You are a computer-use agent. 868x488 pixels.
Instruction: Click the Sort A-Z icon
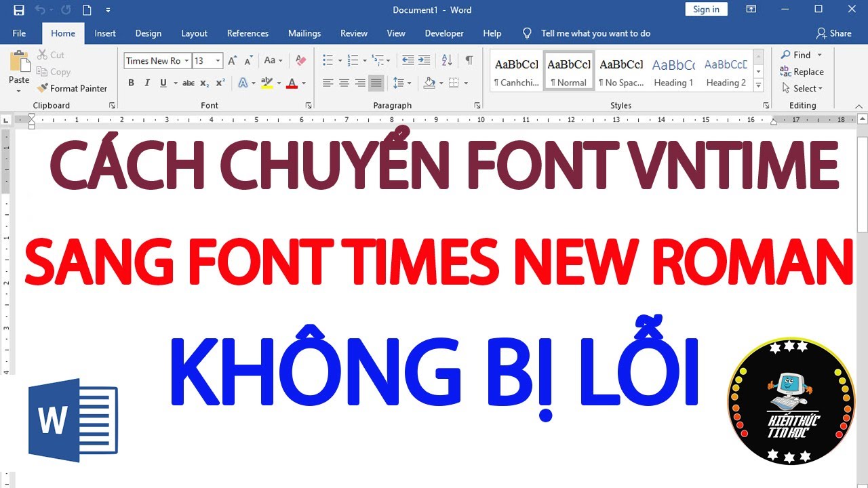coord(447,60)
